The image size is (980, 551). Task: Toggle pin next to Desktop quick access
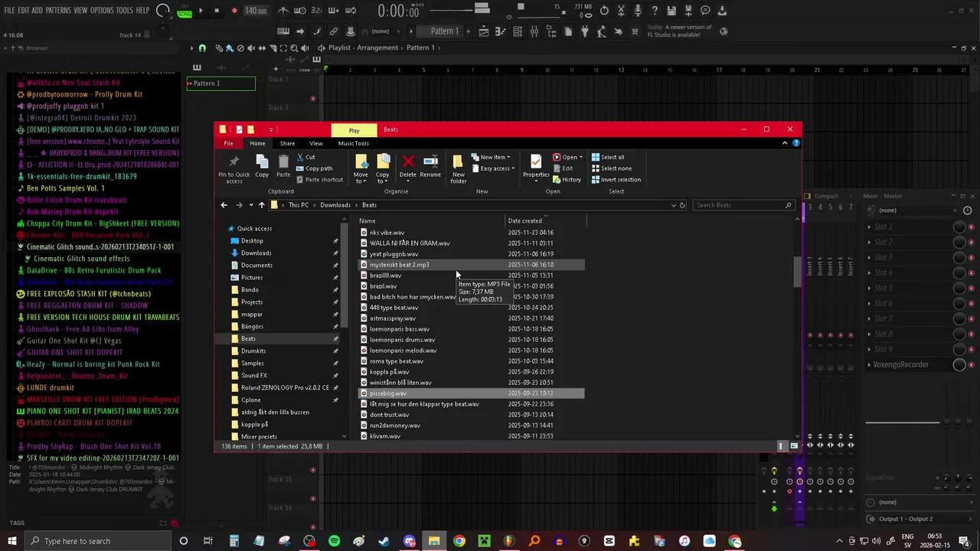click(x=335, y=241)
